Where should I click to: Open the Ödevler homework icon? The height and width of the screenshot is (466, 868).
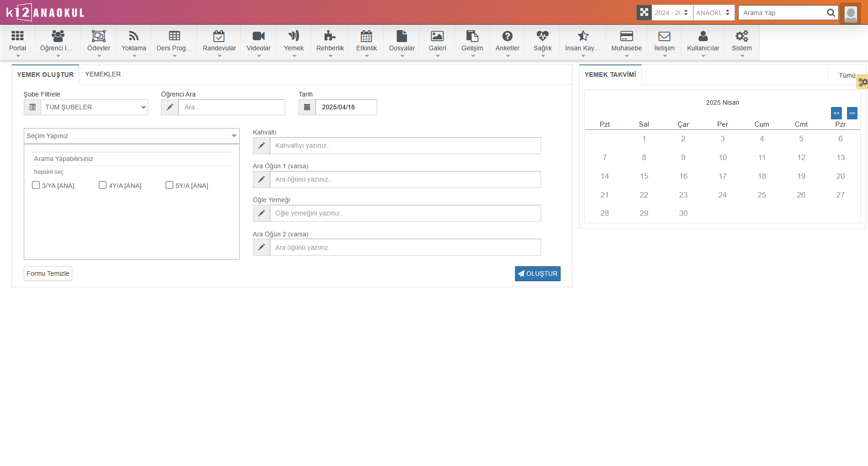(x=99, y=36)
